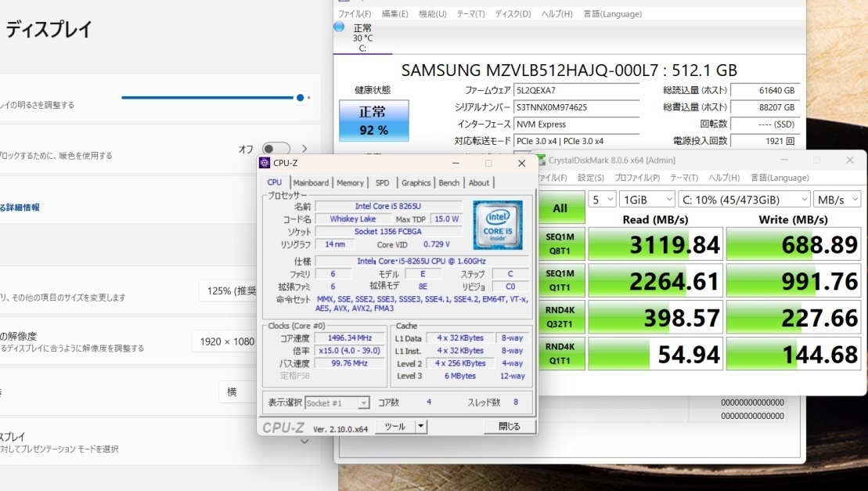Open 設定(S) menu in CrystalDiskMark
The width and height of the screenshot is (868, 491).
click(x=591, y=178)
